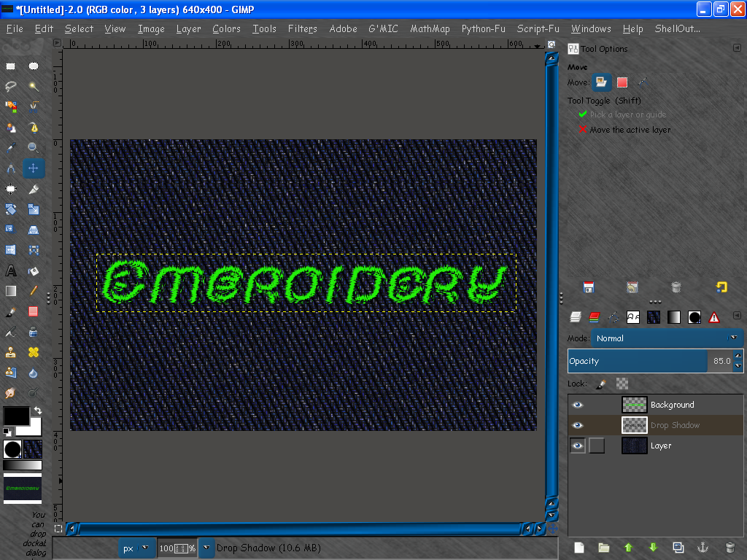Hide the Background layer eye icon
This screenshot has height=560, width=747.
[x=578, y=405]
